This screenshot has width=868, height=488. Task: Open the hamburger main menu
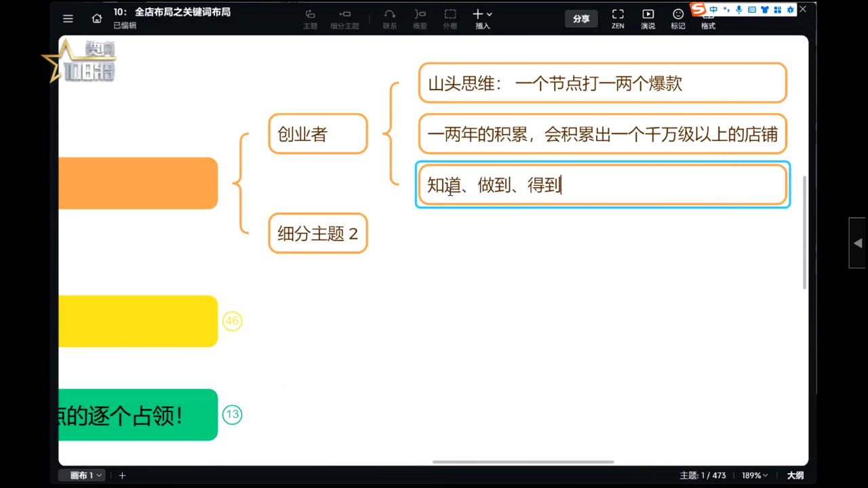click(68, 19)
